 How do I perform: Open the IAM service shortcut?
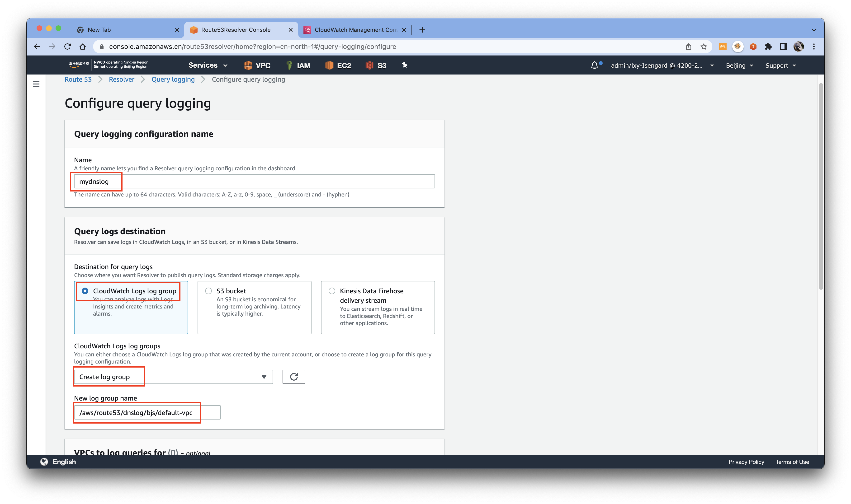[x=299, y=65]
